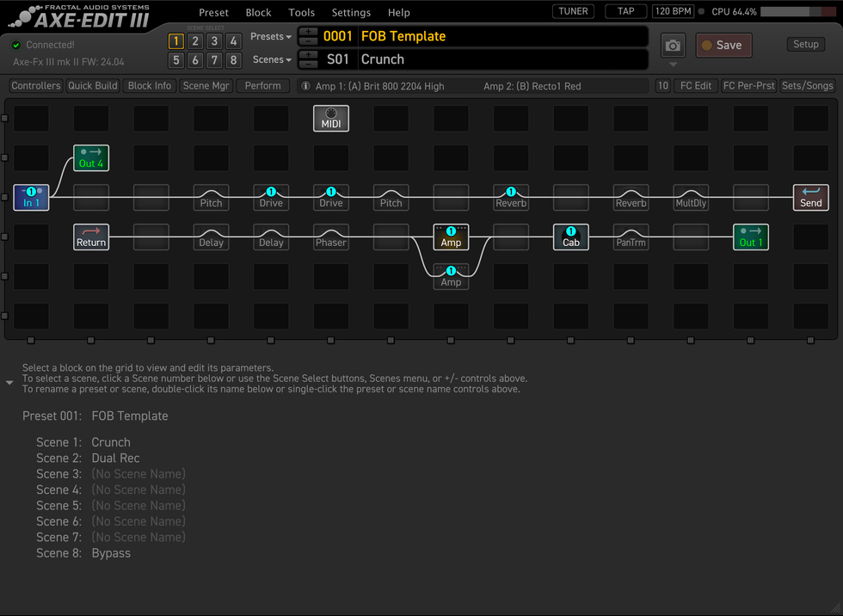Screen dimensions: 843x616
Task: Open the Presets dropdown
Action: pos(270,37)
